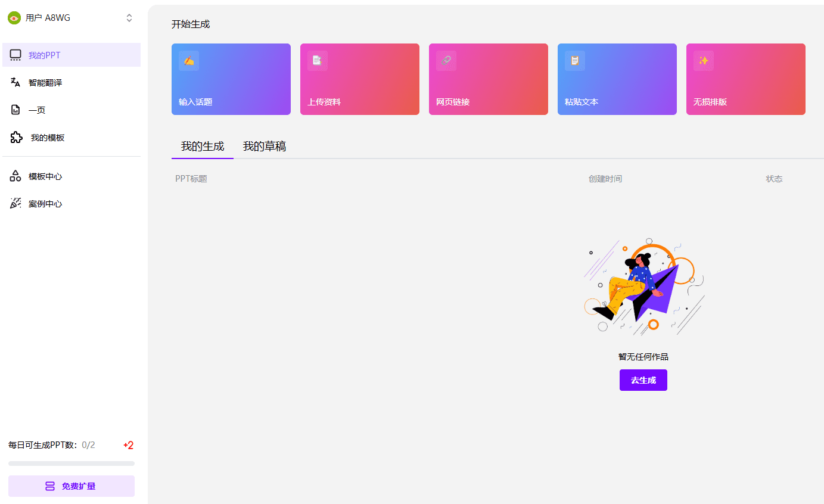Image resolution: width=824 pixels, height=504 pixels.
Task: Click the red +2 bonus indicator
Action: pyautogui.click(x=128, y=445)
